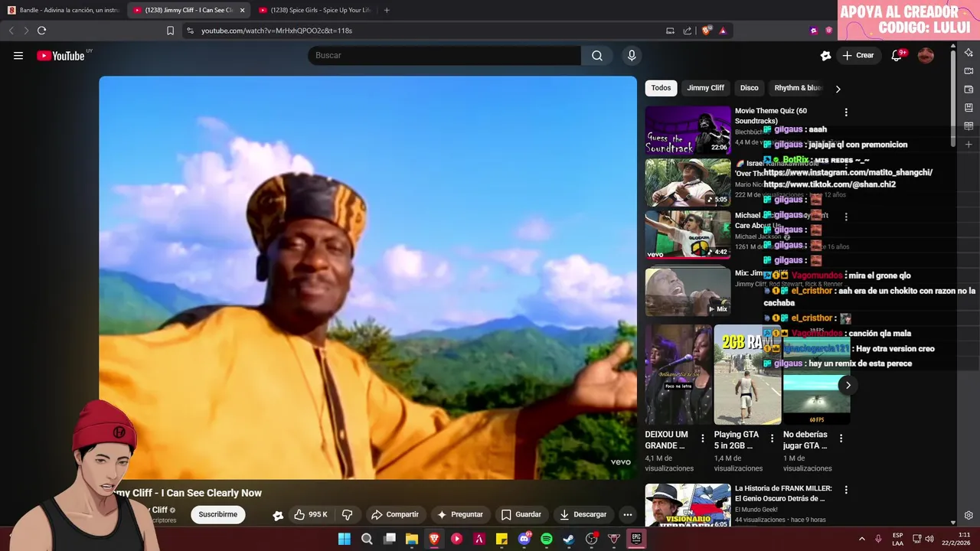Image resolution: width=980 pixels, height=551 pixels.
Task: Open the notifications bell
Action: pos(897,55)
